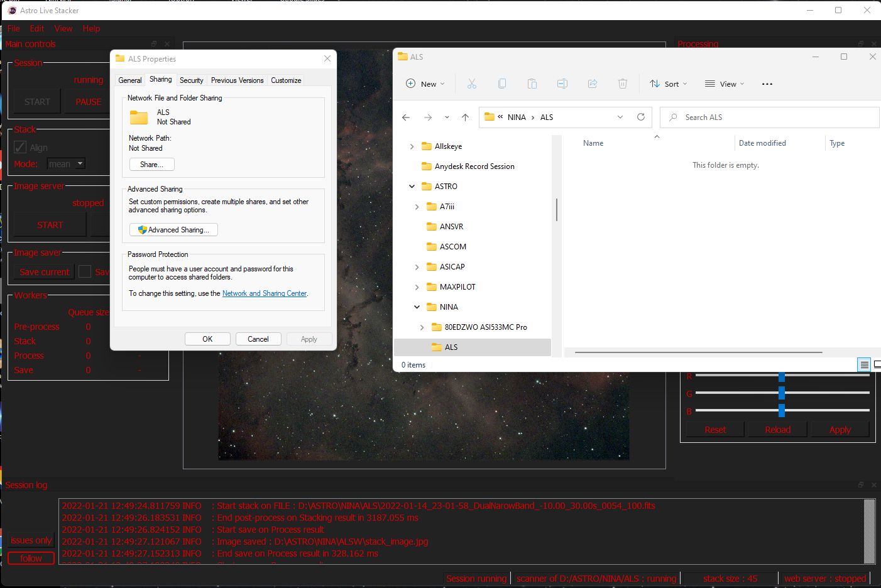Navigate up one folder level in Explorer

point(465,117)
